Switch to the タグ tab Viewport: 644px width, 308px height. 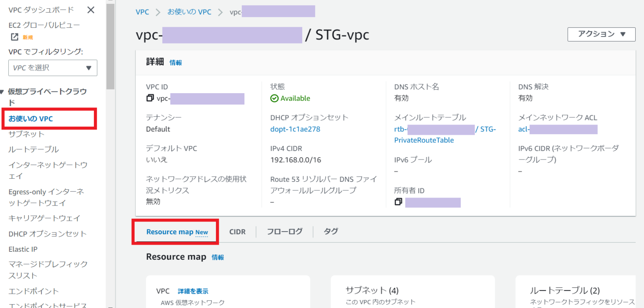[x=330, y=231]
